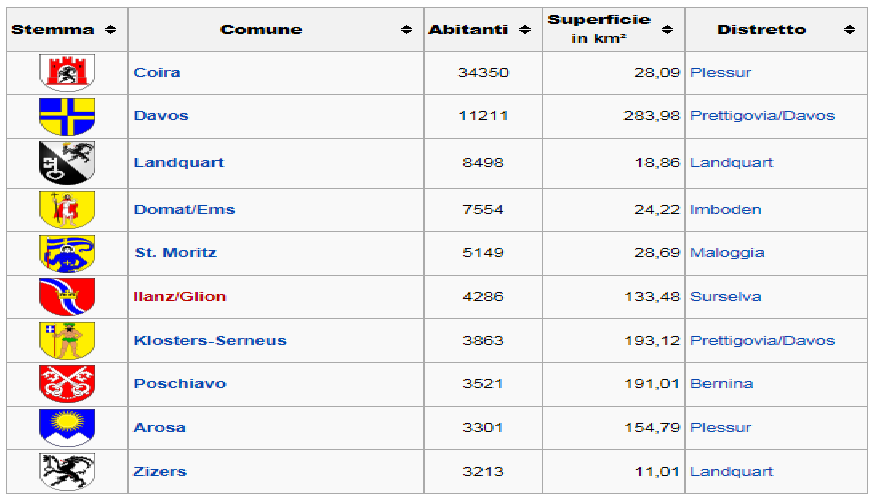This screenshot has width=877, height=501.
Task: Open the Maloggia district link
Action: click(727, 253)
